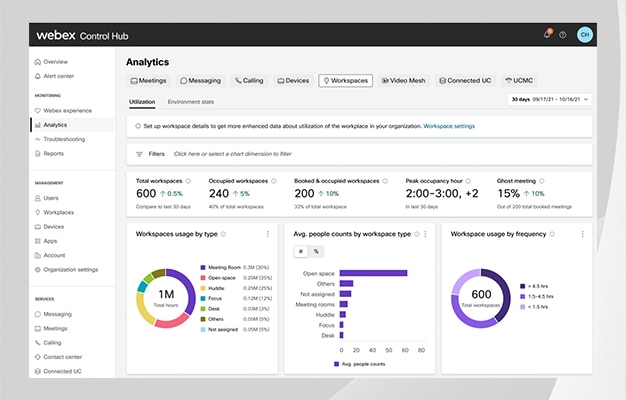Click the Webex Control Hub logo
This screenshot has height=400, width=626.
[x=82, y=36]
